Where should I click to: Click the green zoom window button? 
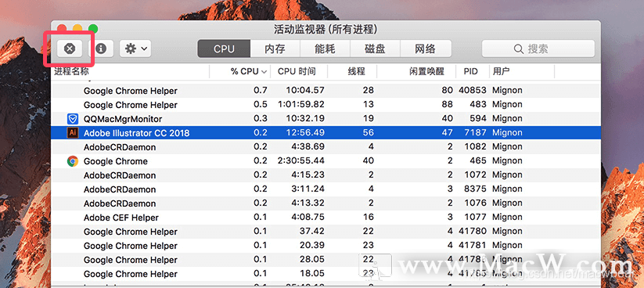click(x=93, y=29)
